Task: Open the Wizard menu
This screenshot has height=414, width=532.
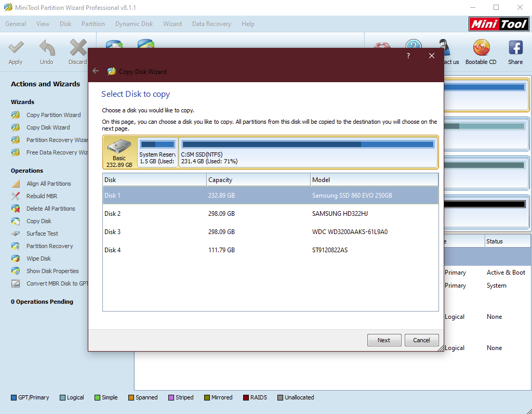Action: 172,24
